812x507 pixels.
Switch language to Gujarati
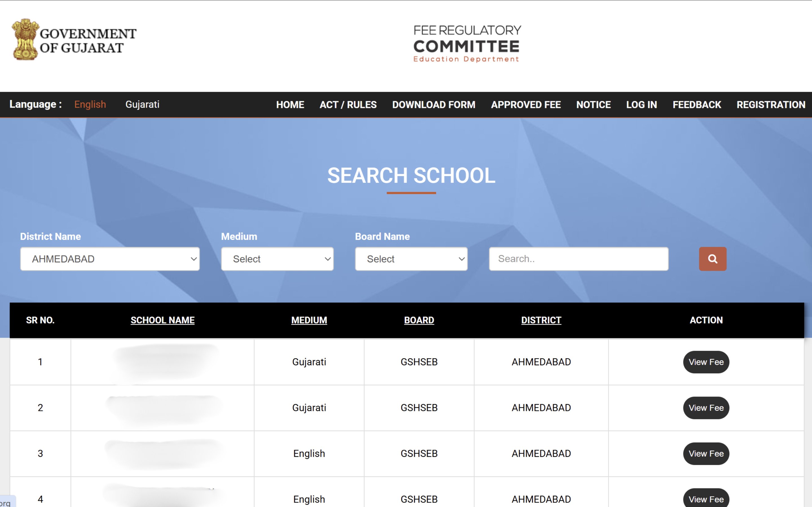point(142,104)
